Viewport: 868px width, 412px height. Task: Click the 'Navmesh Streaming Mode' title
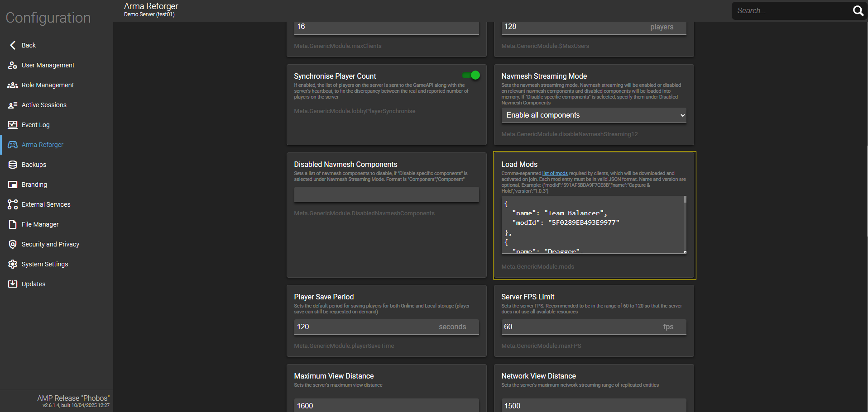[x=544, y=76]
